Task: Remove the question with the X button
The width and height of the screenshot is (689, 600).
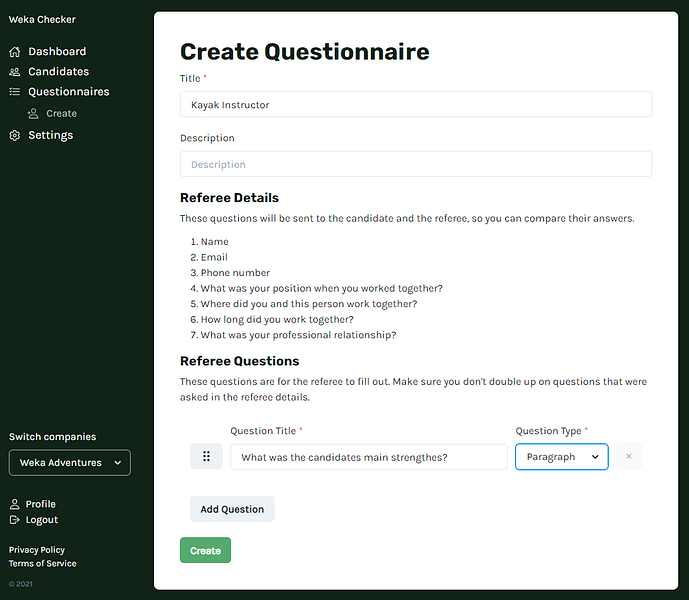Action: coord(628,457)
